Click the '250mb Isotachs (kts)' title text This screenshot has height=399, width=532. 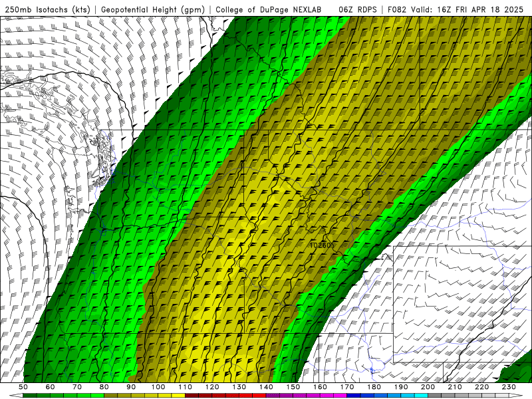(47, 10)
